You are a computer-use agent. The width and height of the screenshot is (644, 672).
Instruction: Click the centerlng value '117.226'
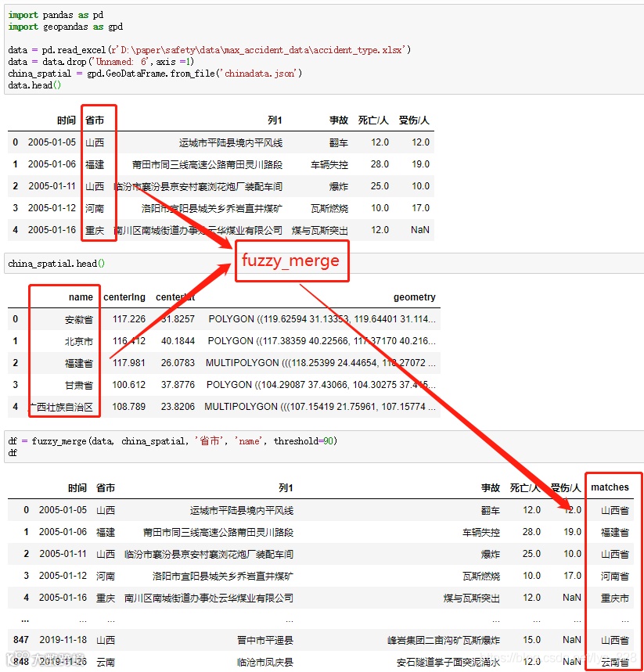point(128,319)
